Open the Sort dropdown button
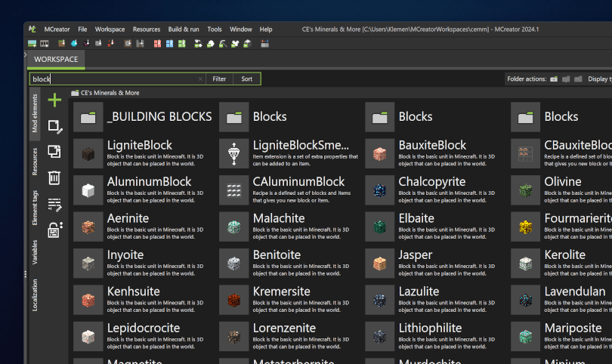The width and height of the screenshot is (612, 364). point(246,79)
